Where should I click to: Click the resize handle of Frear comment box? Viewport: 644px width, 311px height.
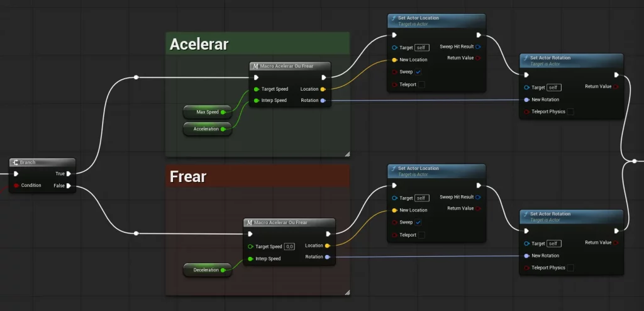pyautogui.click(x=347, y=291)
